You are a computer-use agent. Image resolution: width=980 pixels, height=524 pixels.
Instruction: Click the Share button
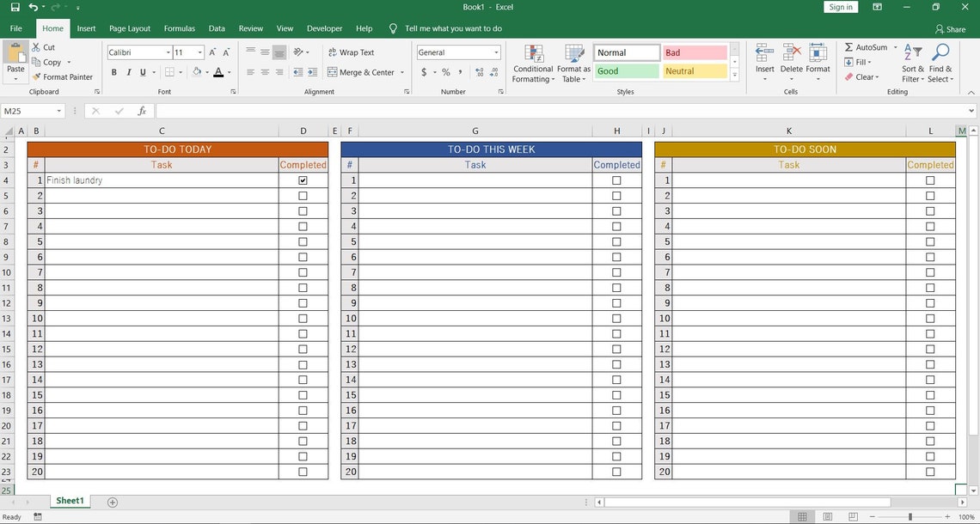click(x=951, y=28)
